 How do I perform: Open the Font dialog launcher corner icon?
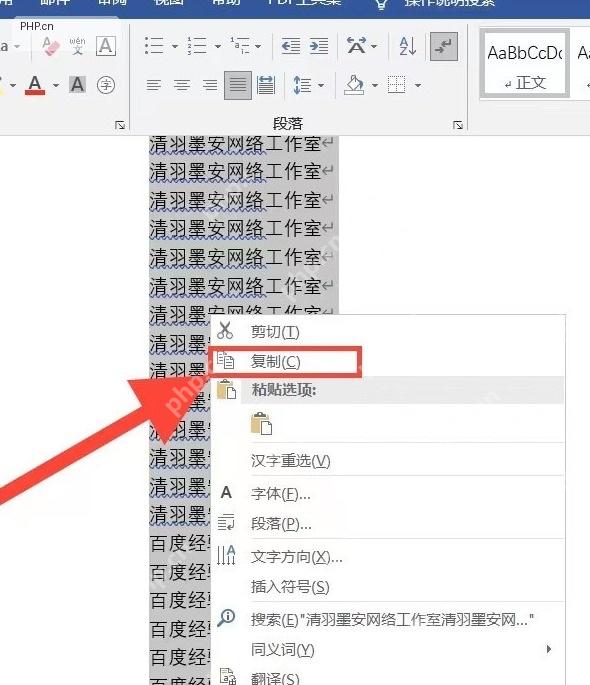coord(120,125)
